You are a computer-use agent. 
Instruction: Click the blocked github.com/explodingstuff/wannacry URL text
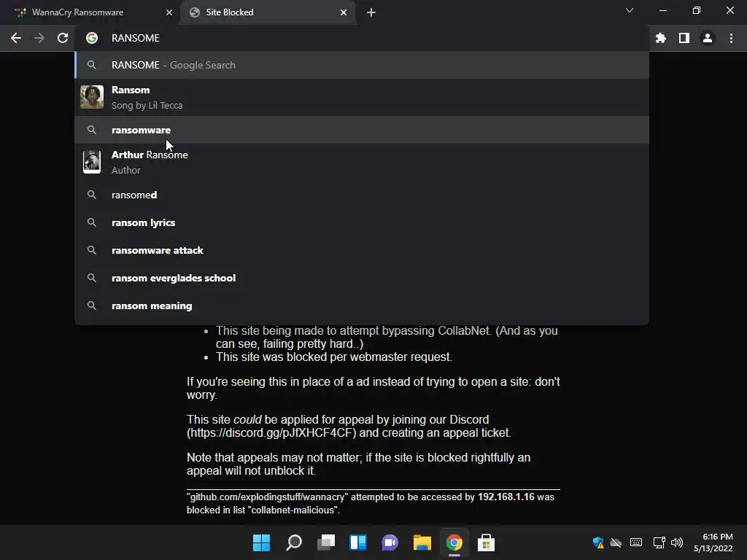point(267,497)
